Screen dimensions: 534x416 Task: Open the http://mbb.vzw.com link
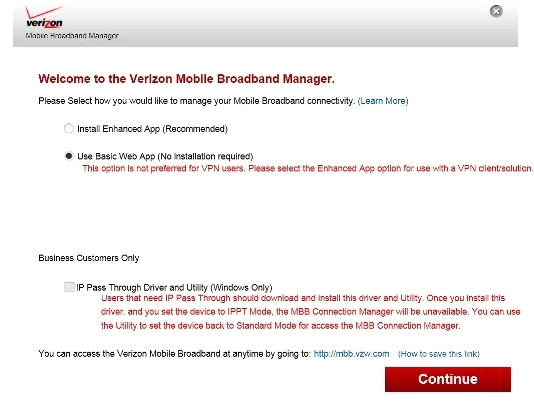coord(351,354)
